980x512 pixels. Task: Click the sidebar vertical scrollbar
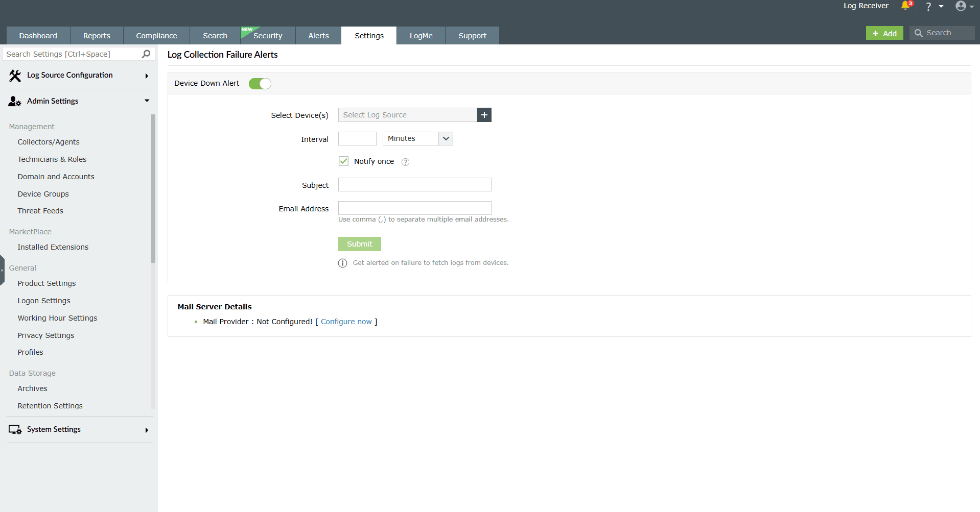(153, 189)
